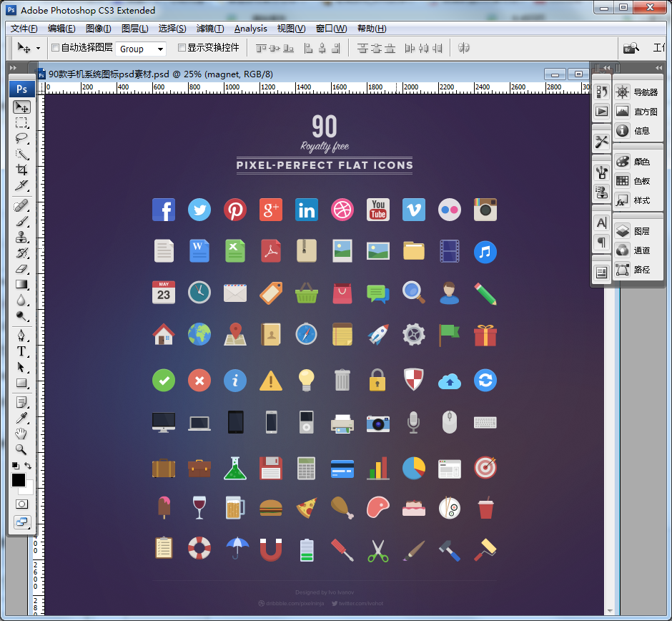The height and width of the screenshot is (621, 672).
Task: Open the Analysis menu
Action: coord(250,29)
